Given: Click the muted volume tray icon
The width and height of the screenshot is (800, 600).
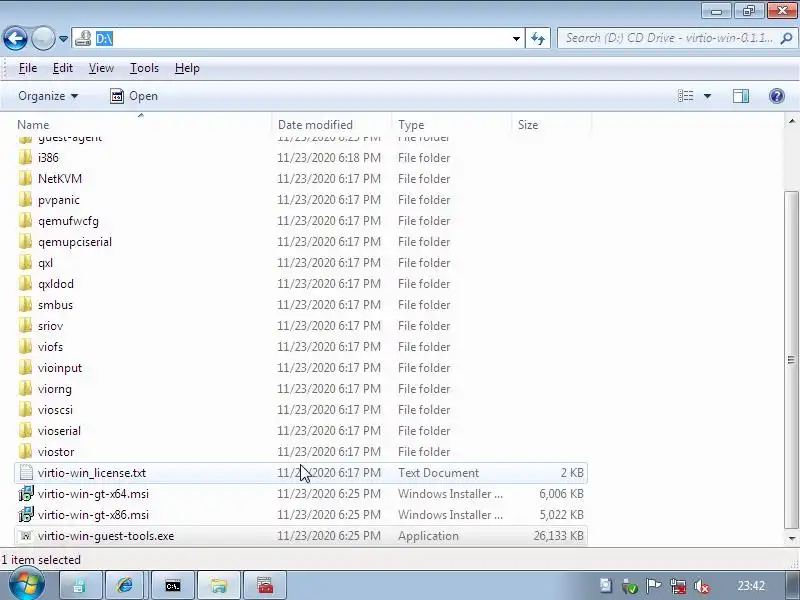Looking at the screenshot, I should pyautogui.click(x=702, y=586).
